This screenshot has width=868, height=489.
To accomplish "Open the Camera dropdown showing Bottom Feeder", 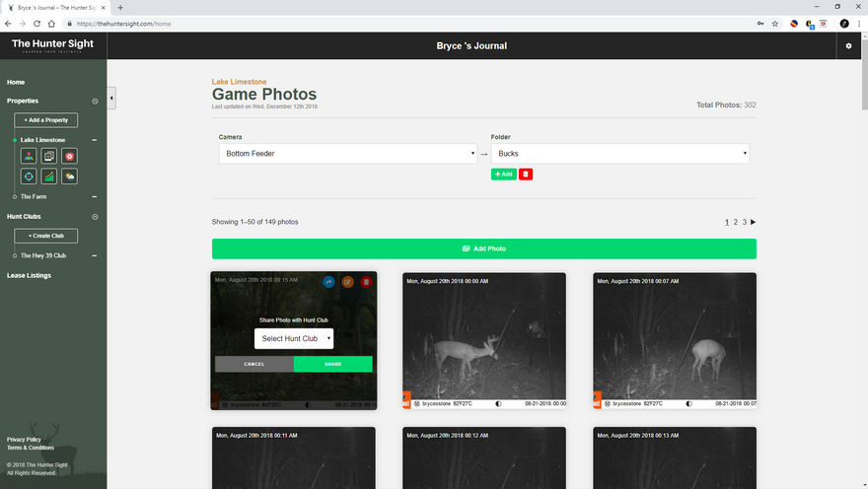I will click(x=347, y=153).
